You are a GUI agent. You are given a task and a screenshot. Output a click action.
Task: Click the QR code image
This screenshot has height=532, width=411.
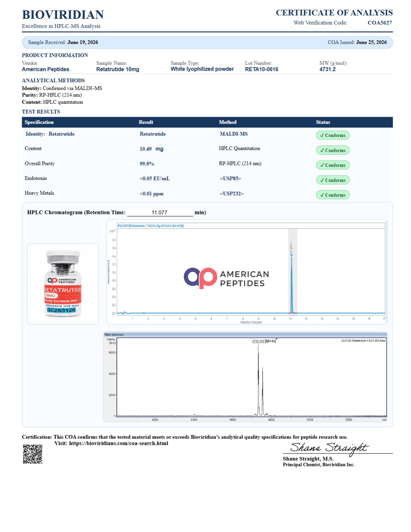click(33, 454)
